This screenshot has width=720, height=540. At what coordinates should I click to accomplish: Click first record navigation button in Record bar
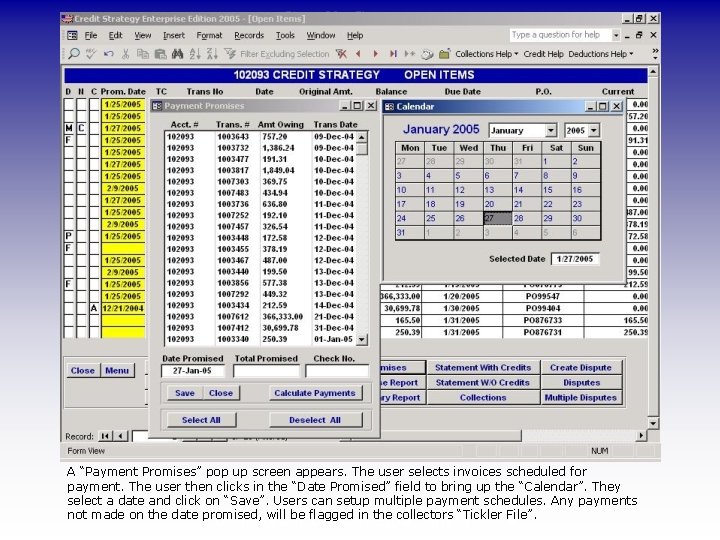(106, 436)
